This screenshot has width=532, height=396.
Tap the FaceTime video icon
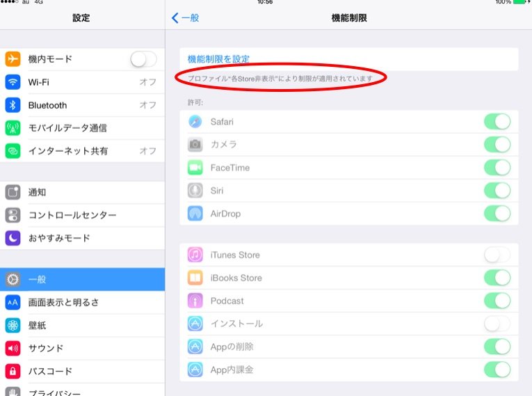coord(195,168)
